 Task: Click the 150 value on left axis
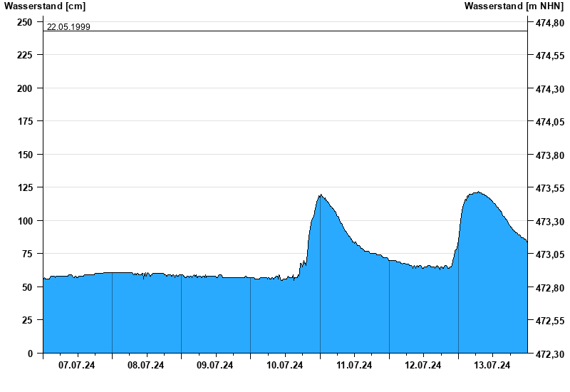[x=25, y=155]
